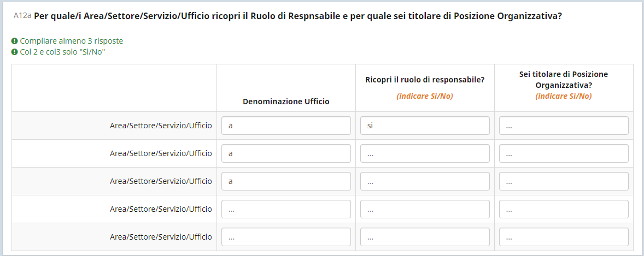Click first row Denominazione Ufficio field
This screenshot has width=644, height=256.
click(286, 126)
